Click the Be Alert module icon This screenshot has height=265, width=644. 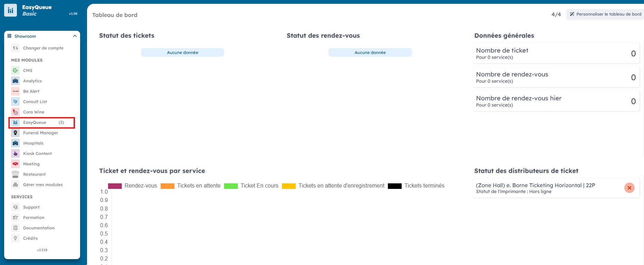[15, 91]
